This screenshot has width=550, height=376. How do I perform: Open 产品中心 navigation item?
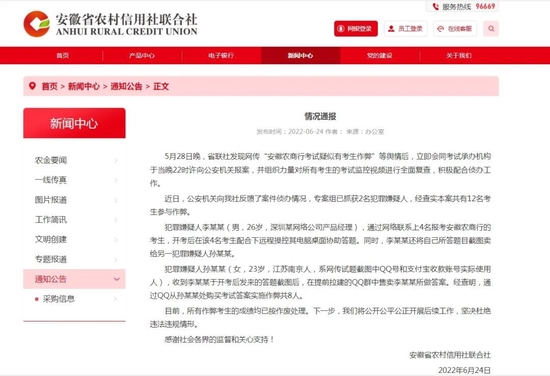[x=142, y=55]
